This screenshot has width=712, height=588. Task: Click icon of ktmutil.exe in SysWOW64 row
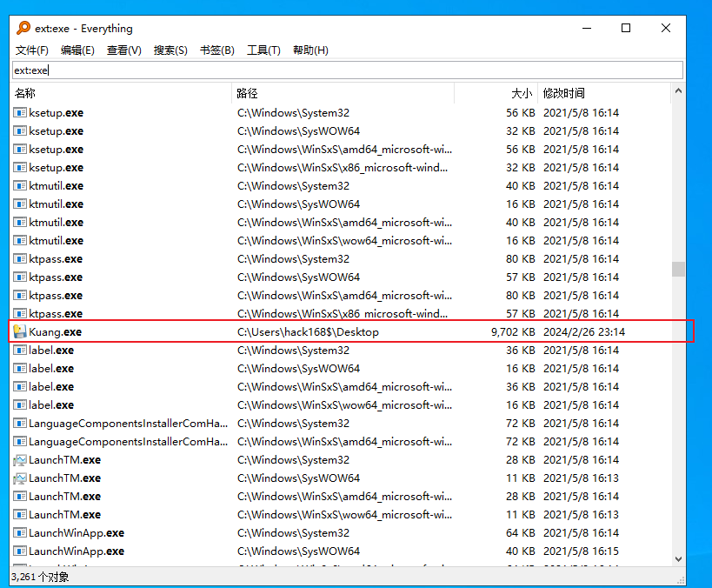pyautogui.click(x=19, y=204)
